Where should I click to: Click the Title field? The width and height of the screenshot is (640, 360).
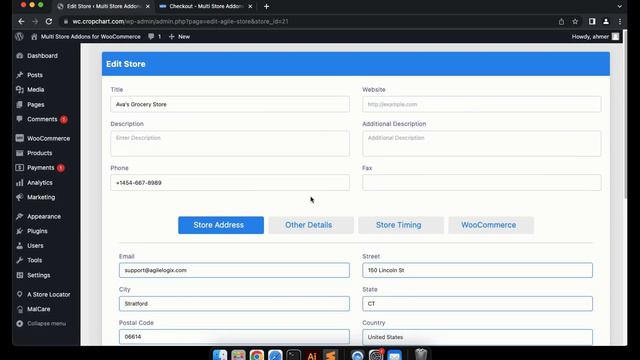(230, 104)
